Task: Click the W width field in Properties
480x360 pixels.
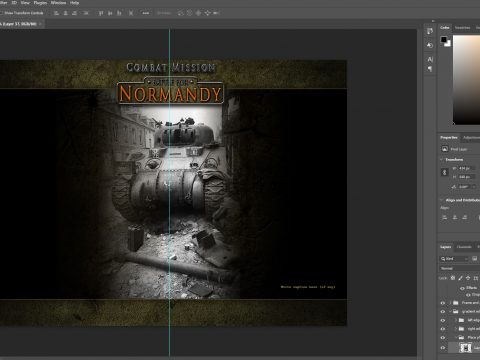Action: point(467,168)
